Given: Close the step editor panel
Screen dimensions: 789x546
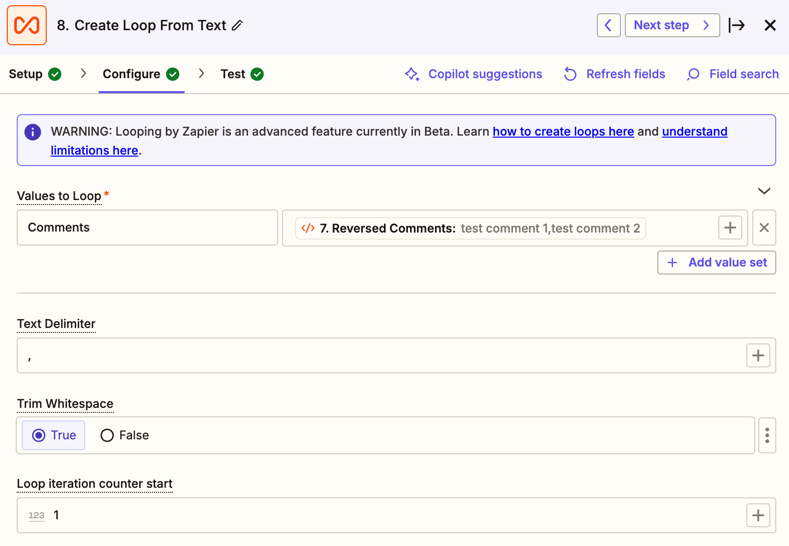Looking at the screenshot, I should tap(770, 25).
